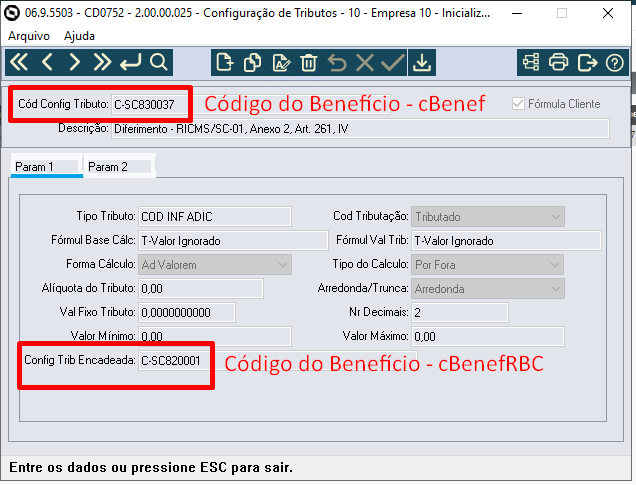Minimize the Configuração de Tributos window
The height and width of the screenshot is (485, 636).
tap(517, 13)
